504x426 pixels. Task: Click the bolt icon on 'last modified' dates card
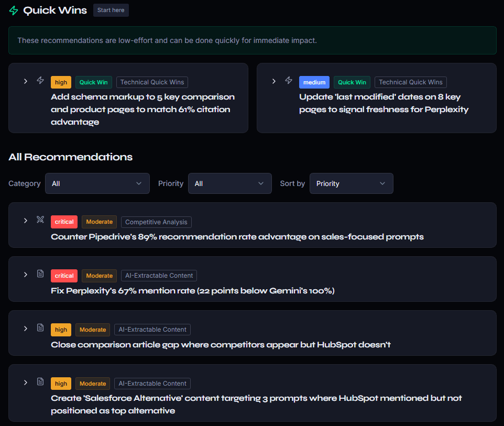point(289,80)
